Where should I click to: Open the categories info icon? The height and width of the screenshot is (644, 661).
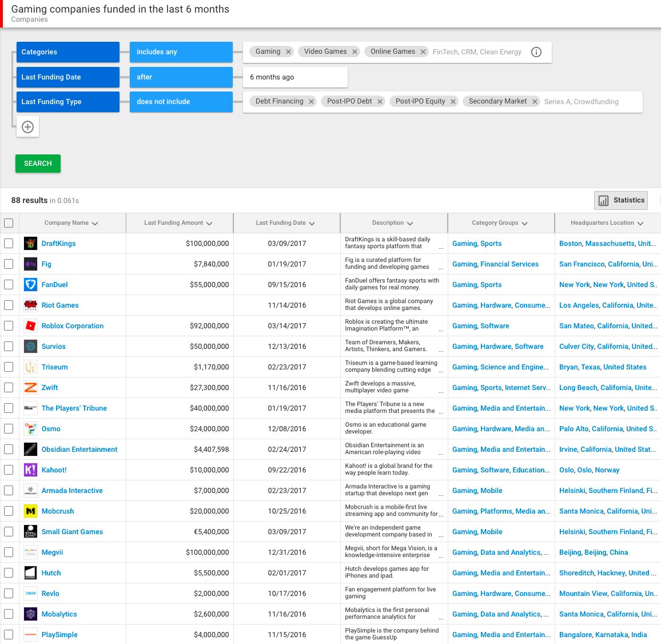pos(536,52)
